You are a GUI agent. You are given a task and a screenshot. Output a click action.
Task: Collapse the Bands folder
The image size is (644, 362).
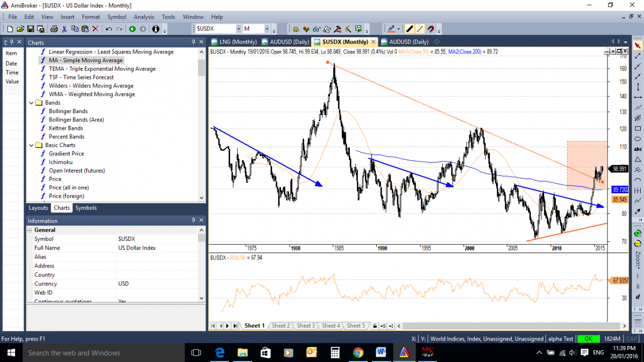(31, 102)
